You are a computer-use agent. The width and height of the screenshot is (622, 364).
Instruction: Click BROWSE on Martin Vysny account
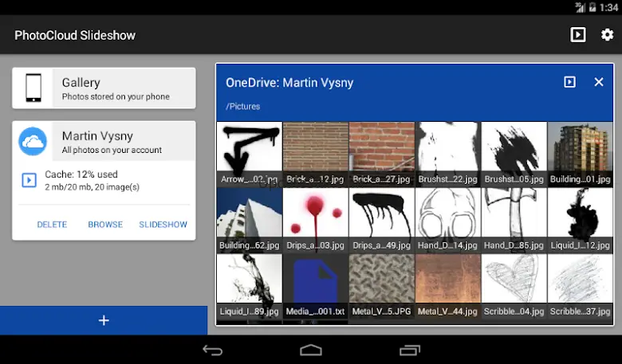click(105, 225)
